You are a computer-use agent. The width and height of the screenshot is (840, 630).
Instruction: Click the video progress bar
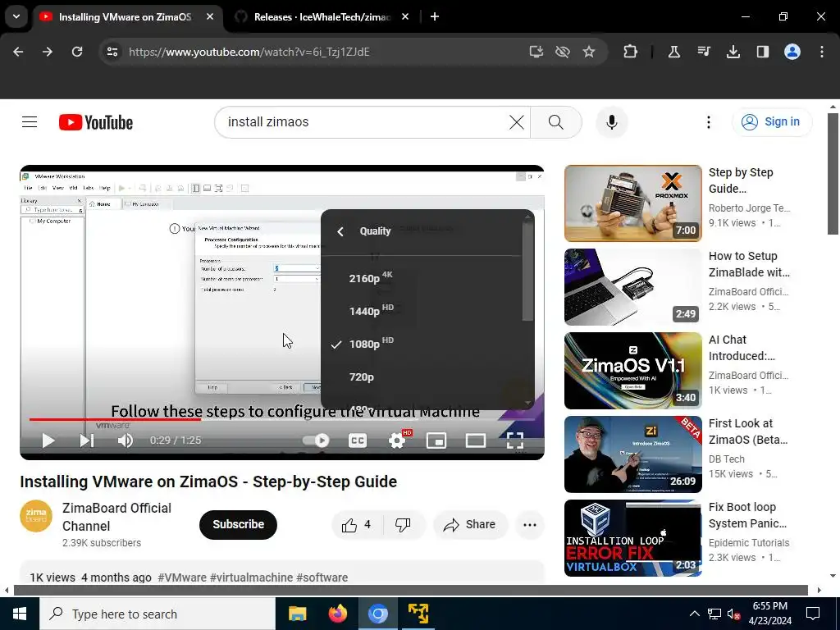pyautogui.click(x=282, y=419)
